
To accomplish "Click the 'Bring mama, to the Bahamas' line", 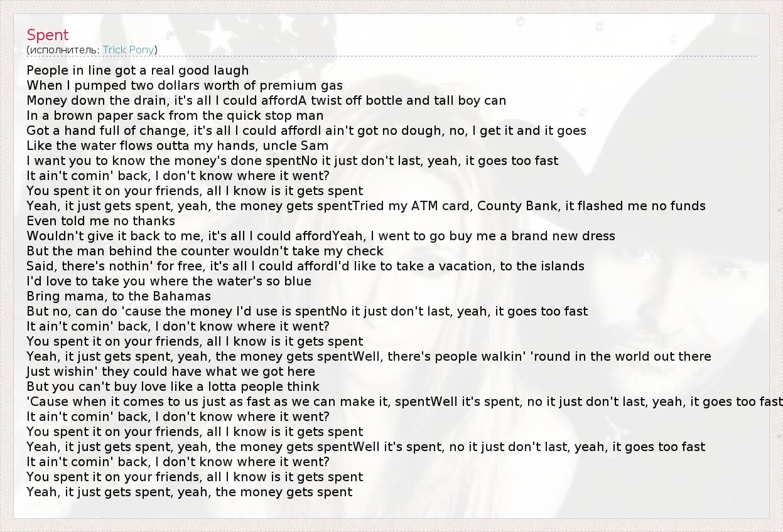I will tap(119, 296).
